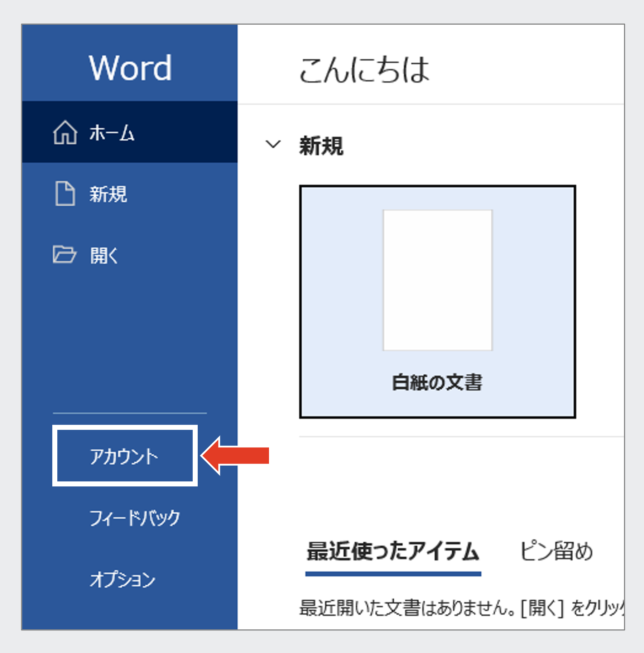644x653 pixels.
Task: Click the blank page icon beside 新規 in sidebar
Action: (65, 194)
